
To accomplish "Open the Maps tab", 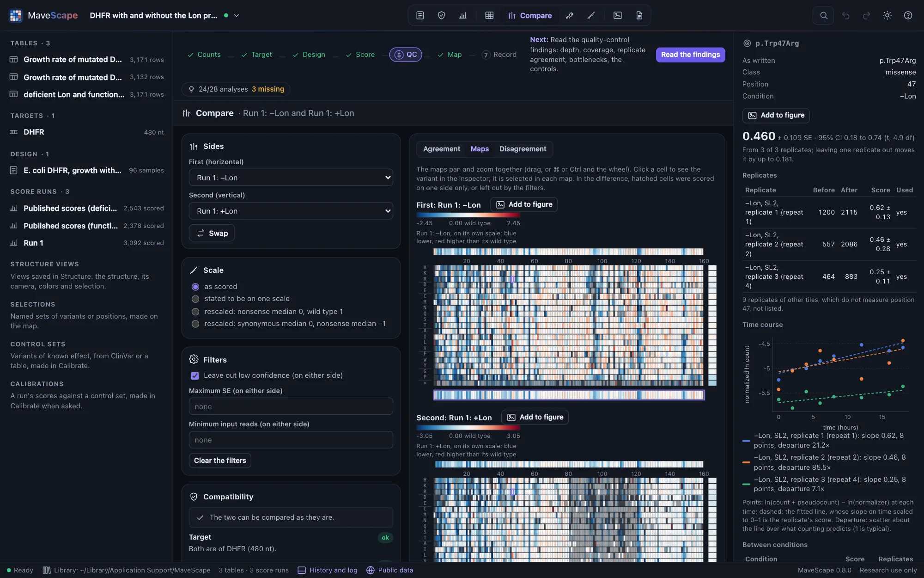I will click(x=480, y=149).
